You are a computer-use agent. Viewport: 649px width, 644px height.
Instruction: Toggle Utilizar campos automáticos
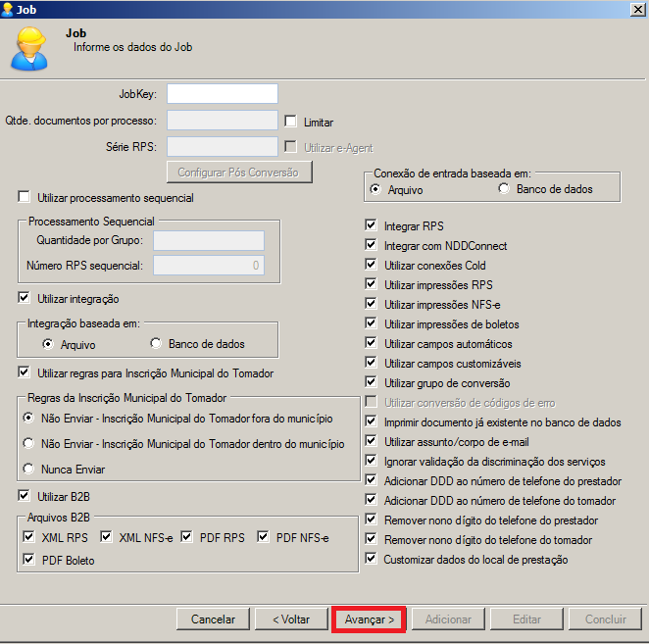(371, 343)
